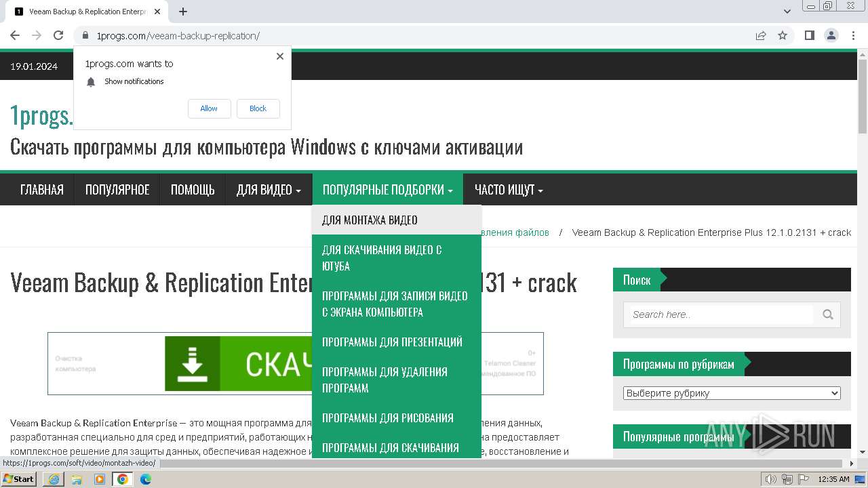Click the green СКАЧАТЬ download banner
The width and height of the screenshot is (868, 488).
click(238, 364)
